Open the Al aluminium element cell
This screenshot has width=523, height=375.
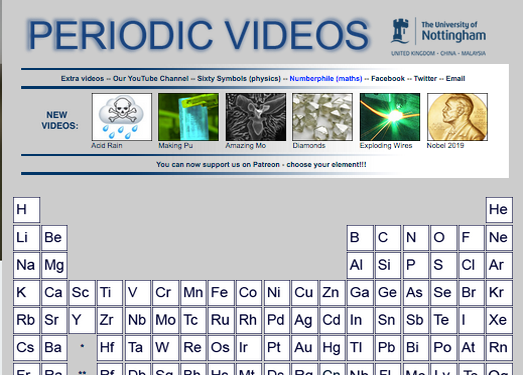[x=360, y=266]
